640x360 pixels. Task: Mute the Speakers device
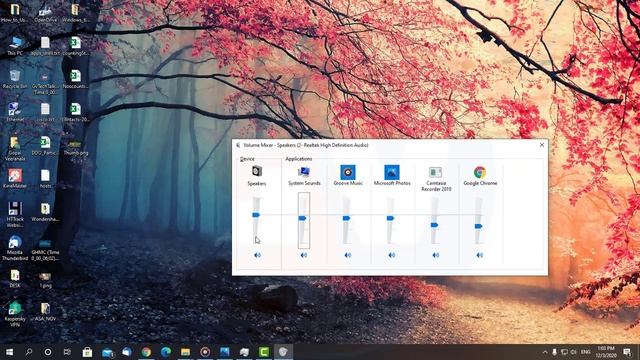click(x=257, y=255)
